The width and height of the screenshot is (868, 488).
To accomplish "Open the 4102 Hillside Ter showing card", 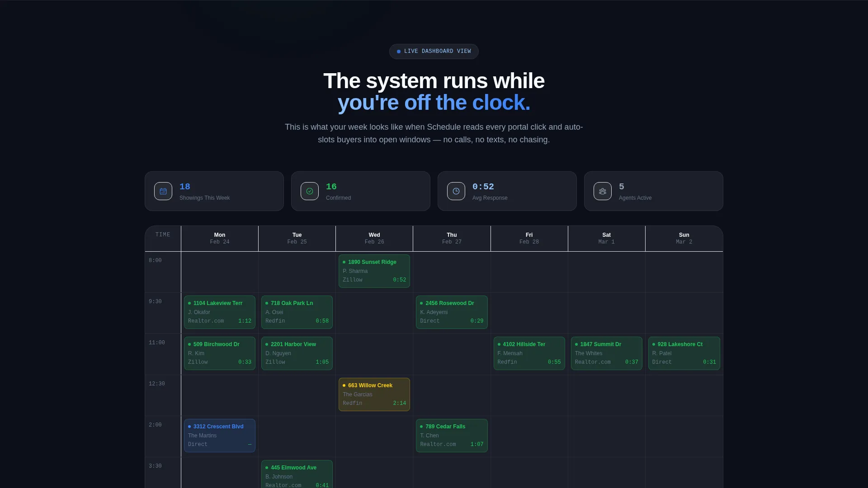I will pos(529,353).
